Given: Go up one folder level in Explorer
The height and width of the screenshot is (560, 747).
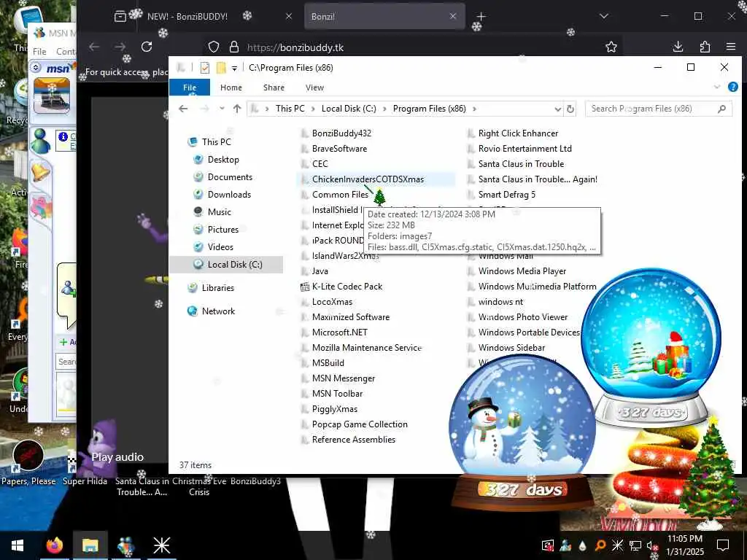Looking at the screenshot, I should pos(237,109).
